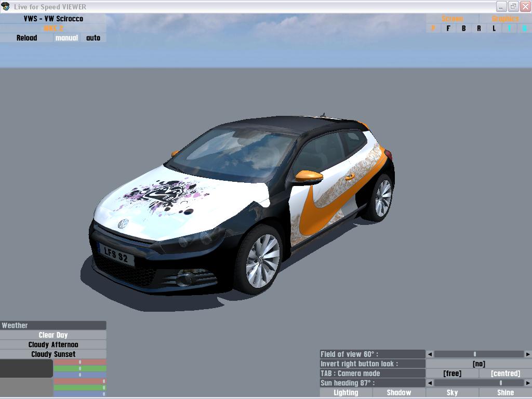Toggle Invert right button look [no]
Screen dimensions: 532x399
pyautogui.click(x=478, y=364)
